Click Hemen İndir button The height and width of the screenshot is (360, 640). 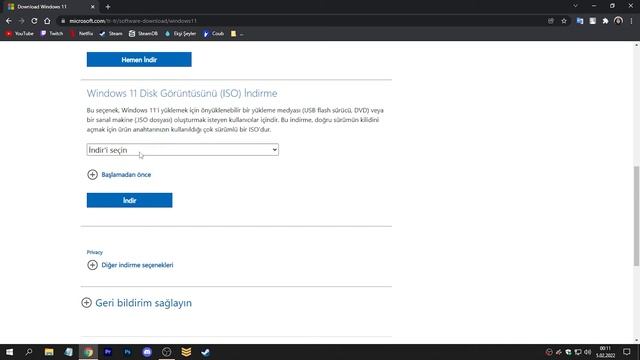(139, 60)
